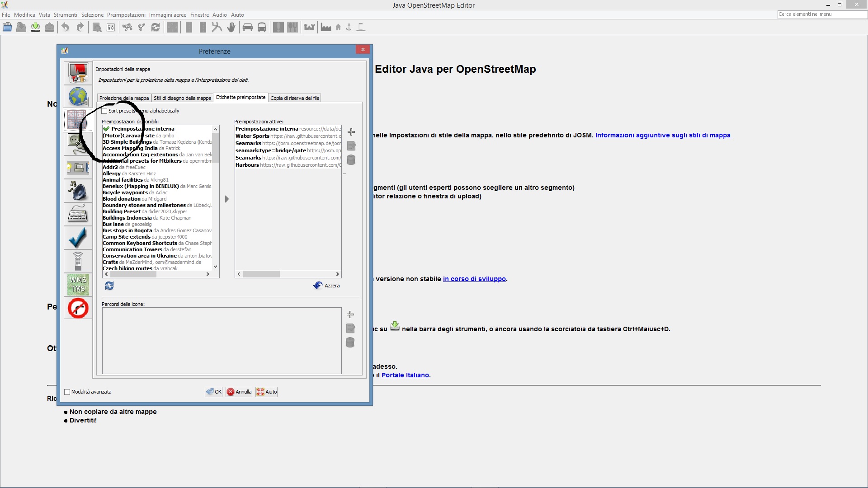Click the reload available presets icon
The image size is (868, 488).
point(109,286)
